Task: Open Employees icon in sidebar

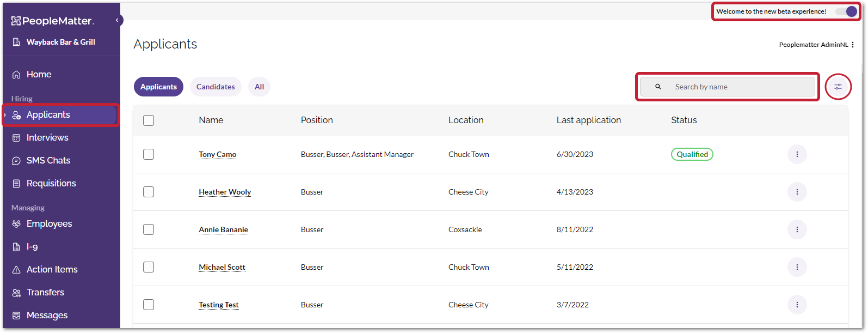Action: pyautogui.click(x=16, y=224)
